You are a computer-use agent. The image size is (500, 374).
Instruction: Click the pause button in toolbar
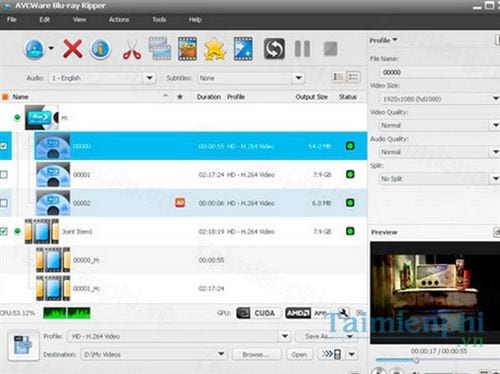click(x=302, y=49)
